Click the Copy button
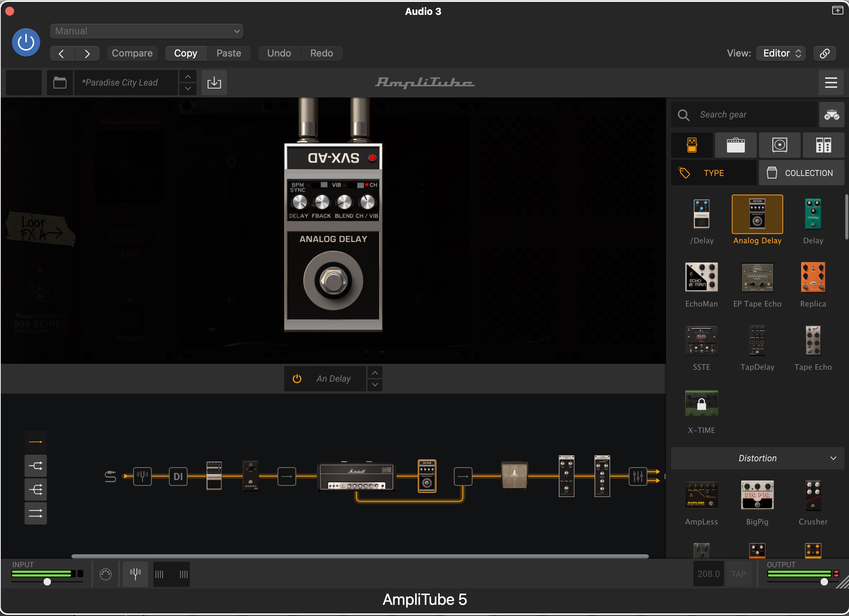 pyautogui.click(x=186, y=54)
